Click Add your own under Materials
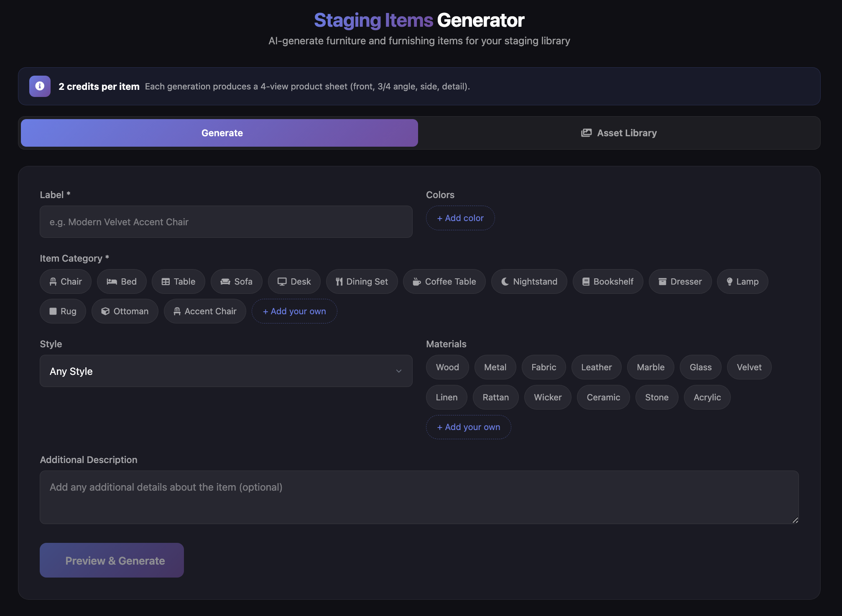The width and height of the screenshot is (842, 616). [468, 427]
